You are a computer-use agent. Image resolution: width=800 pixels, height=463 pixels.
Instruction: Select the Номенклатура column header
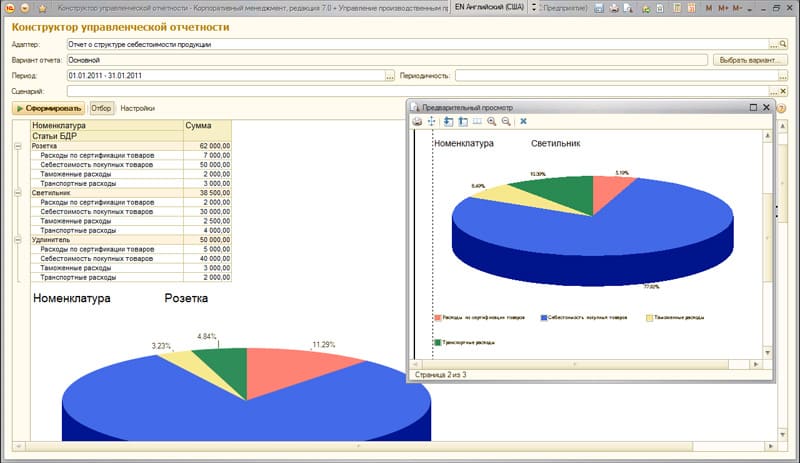pyautogui.click(x=107, y=126)
